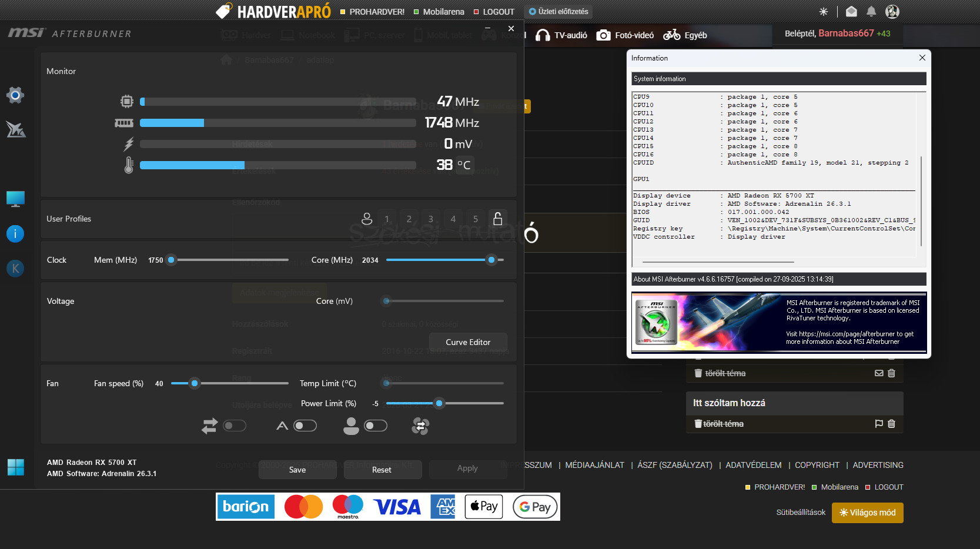Switch to Világos mód
Image resolution: width=980 pixels, height=549 pixels.
point(868,513)
